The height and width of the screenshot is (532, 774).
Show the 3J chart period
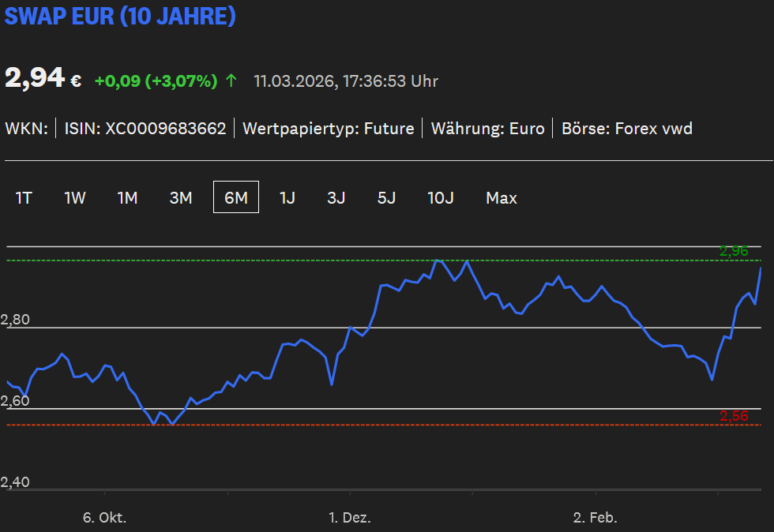[336, 197]
